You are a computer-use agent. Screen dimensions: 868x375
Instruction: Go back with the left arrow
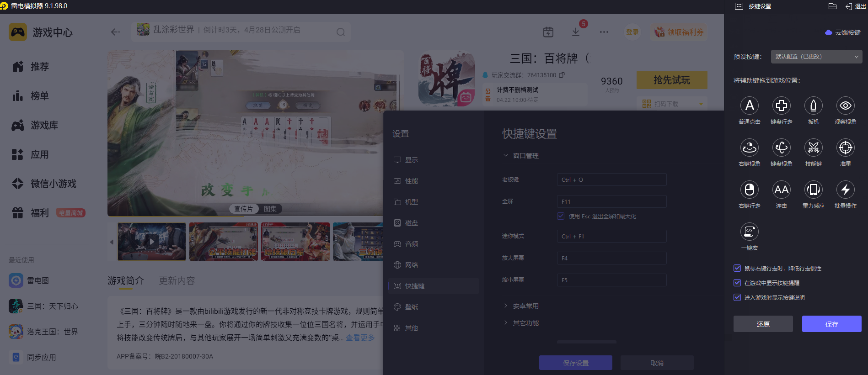pos(116,32)
